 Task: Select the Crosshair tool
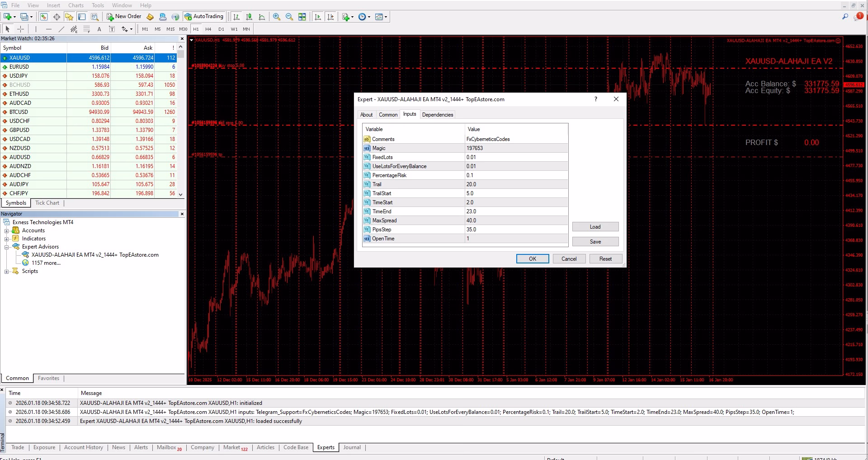[x=20, y=29]
